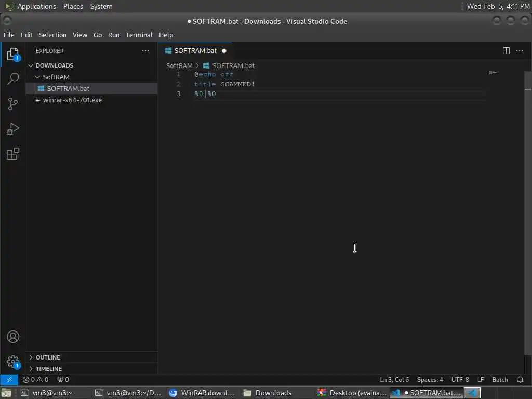The image size is (532, 399).
Task: Change indentation via Spaces: 4
Action: coord(430,380)
